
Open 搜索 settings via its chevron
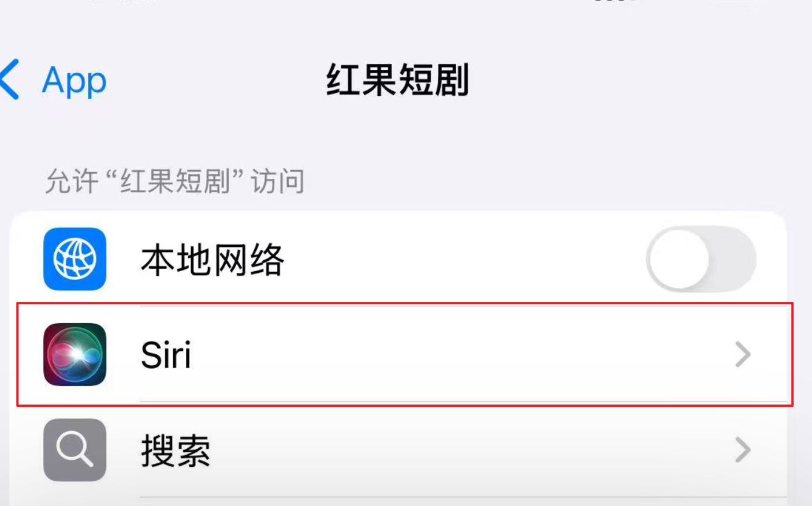[743, 450]
